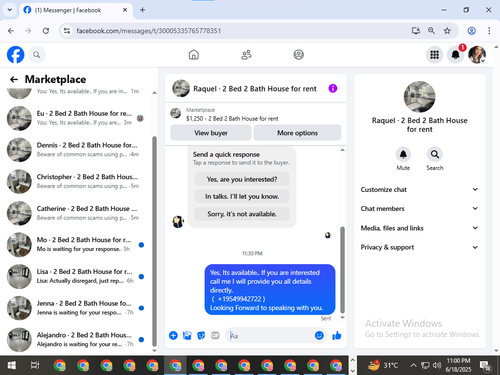Select the Messenger | Facebook browser tab
500x375 pixels.
point(76,10)
